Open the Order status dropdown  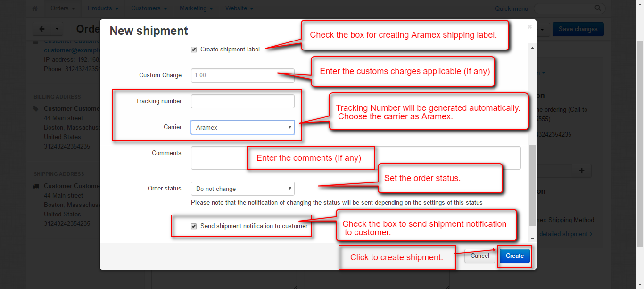[243, 189]
